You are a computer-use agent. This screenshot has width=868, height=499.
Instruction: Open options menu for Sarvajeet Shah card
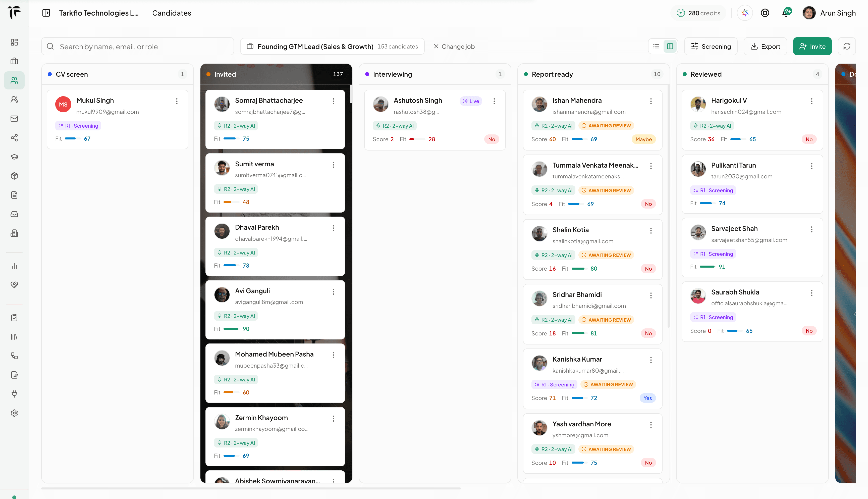811,229
